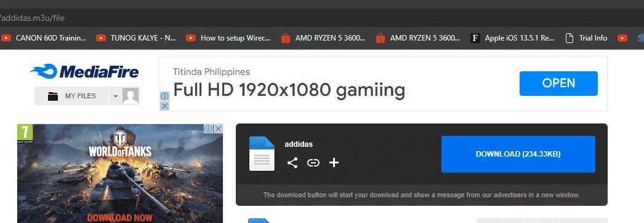Click OPEN button in Titinda ad
This screenshot has height=223, width=644.
click(x=558, y=83)
